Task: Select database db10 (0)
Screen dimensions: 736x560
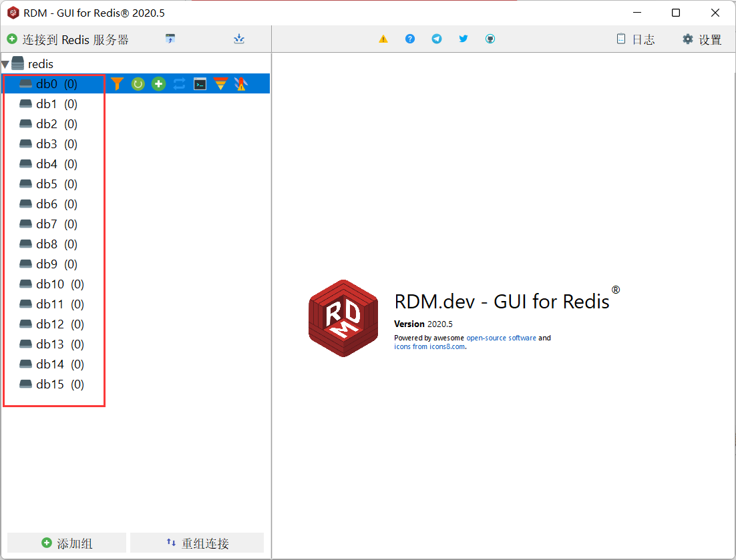Action: pos(51,284)
